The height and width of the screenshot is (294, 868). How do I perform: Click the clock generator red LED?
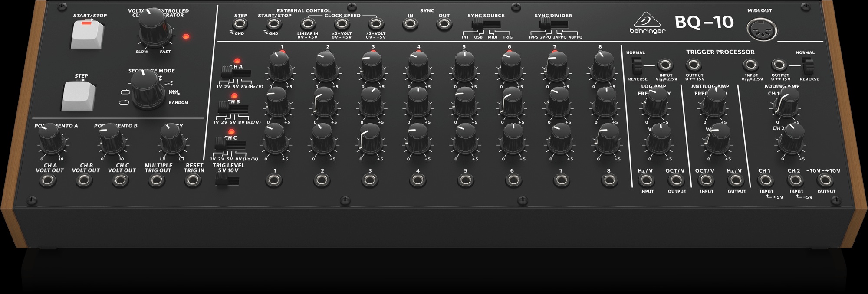tap(186, 36)
